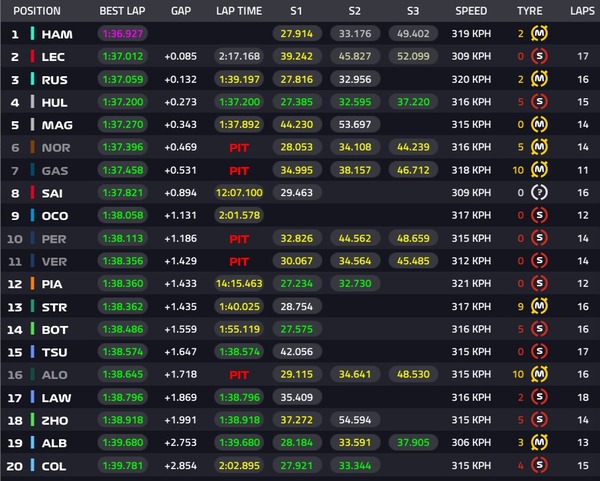600x481 pixels.
Task: Click the team color bar beside HAM
Action: (x=33, y=33)
